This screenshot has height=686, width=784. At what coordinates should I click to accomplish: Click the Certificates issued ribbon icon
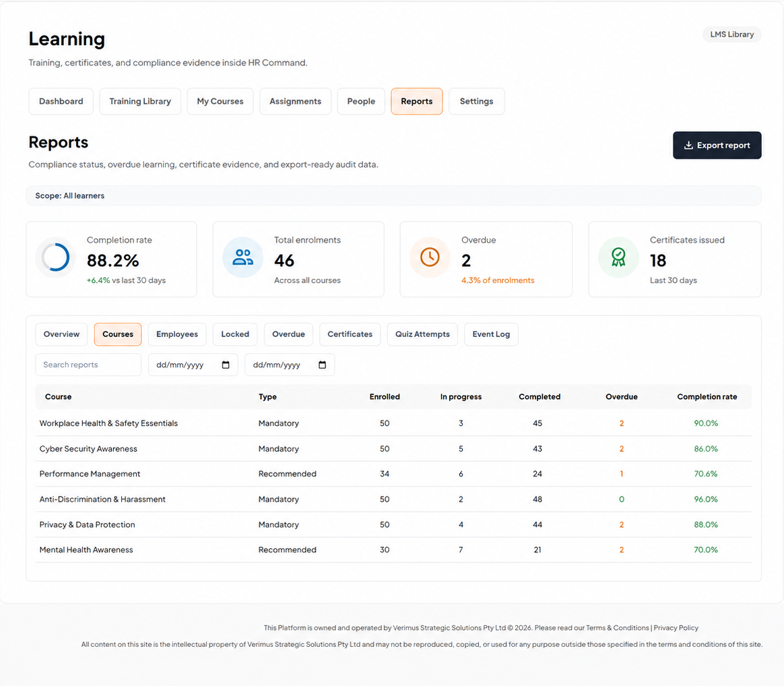pyautogui.click(x=618, y=257)
